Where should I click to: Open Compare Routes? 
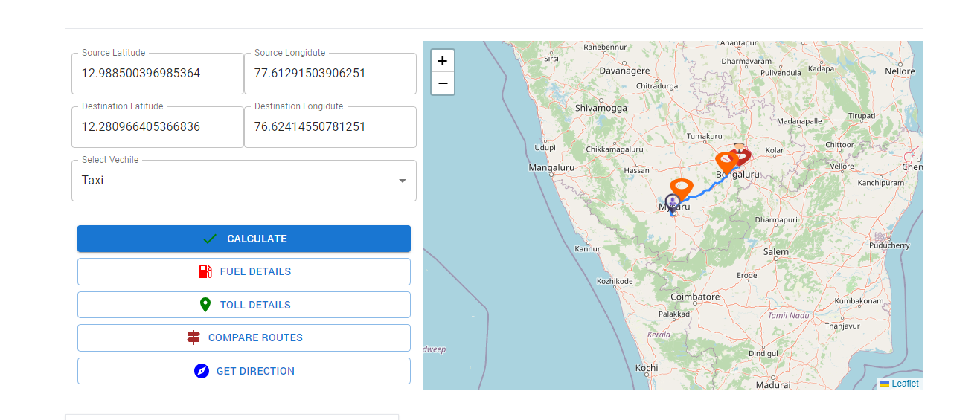(244, 337)
